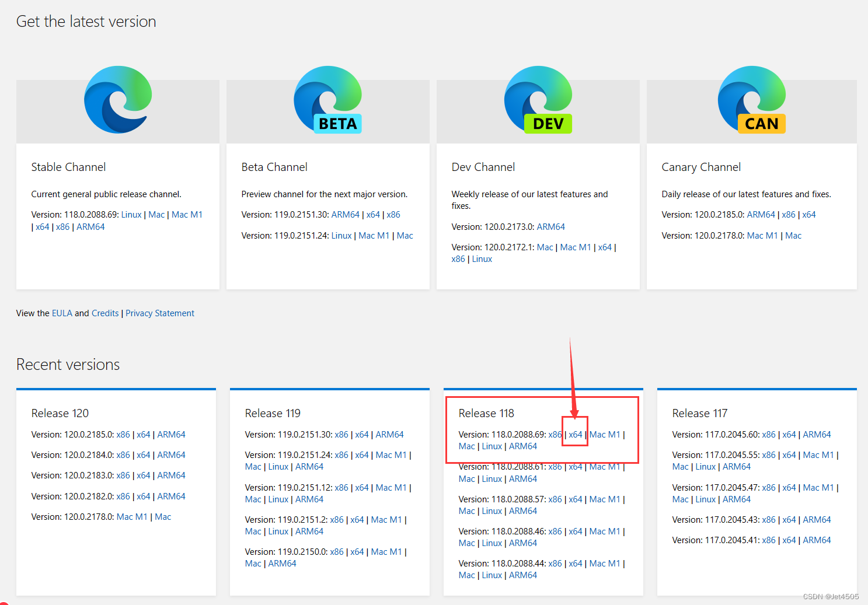The height and width of the screenshot is (605, 868).
Task: Download Stable Channel ARM64 driver
Action: pyautogui.click(x=90, y=227)
